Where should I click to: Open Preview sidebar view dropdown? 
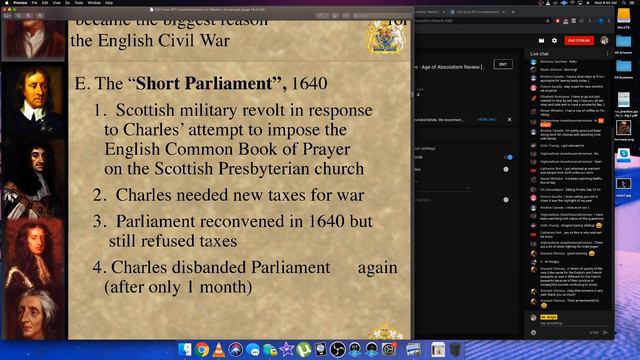click(x=8, y=16)
